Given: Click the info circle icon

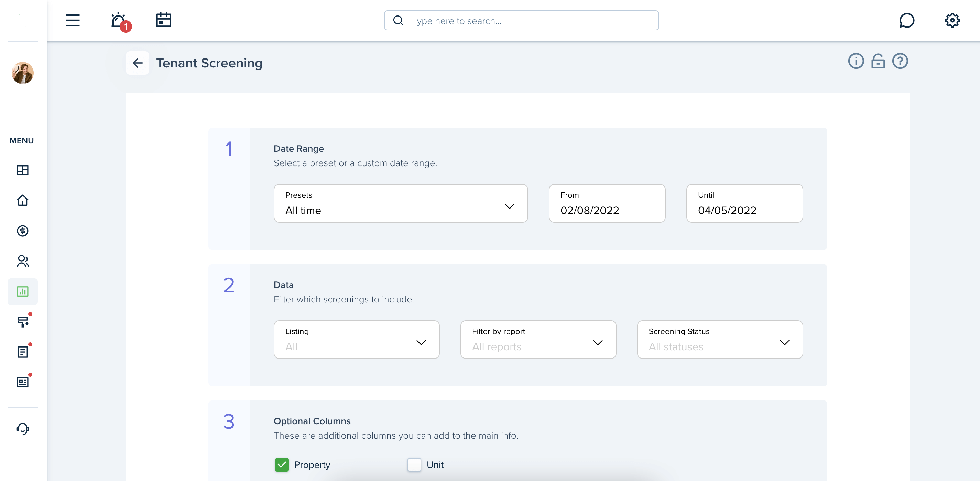Looking at the screenshot, I should 856,61.
